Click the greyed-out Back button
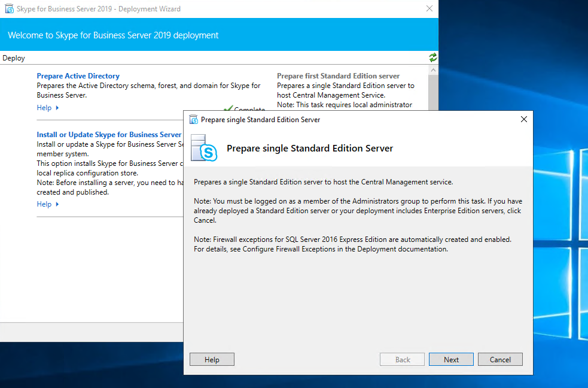Screen dimensions: 588x388 (x=403, y=360)
